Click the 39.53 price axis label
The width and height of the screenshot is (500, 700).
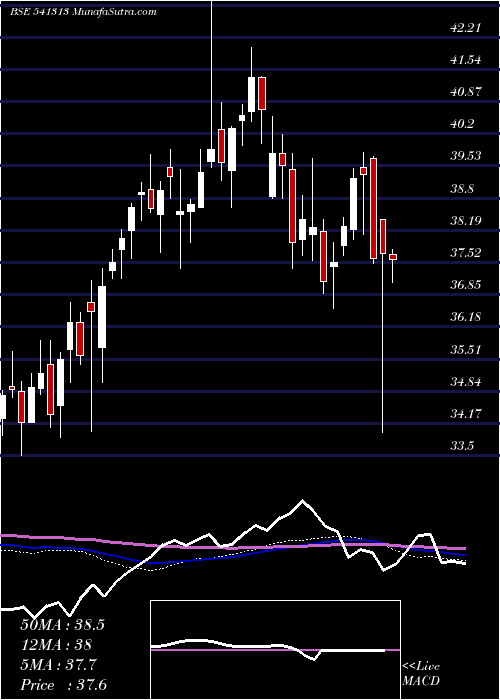[x=465, y=156]
